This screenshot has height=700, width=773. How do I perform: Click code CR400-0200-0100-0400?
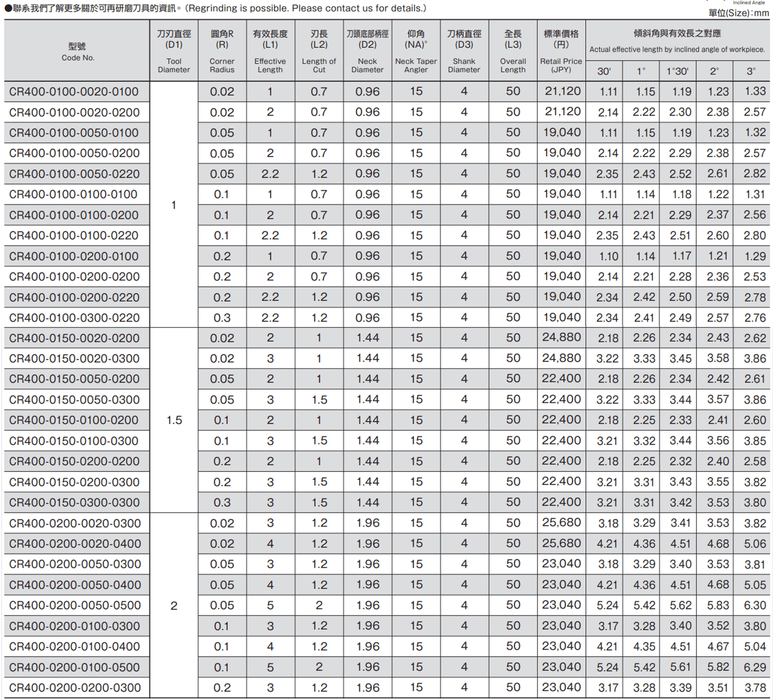pyautogui.click(x=74, y=646)
